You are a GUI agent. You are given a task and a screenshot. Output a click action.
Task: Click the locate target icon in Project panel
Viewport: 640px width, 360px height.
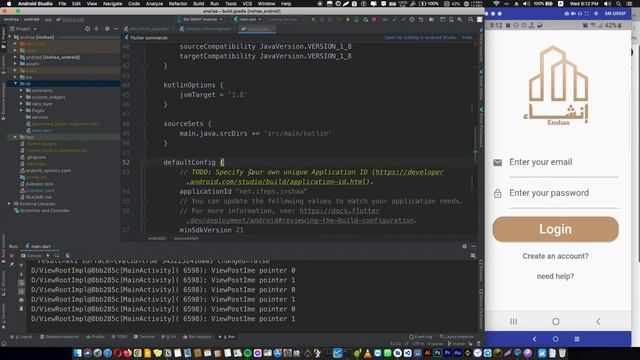point(87,29)
